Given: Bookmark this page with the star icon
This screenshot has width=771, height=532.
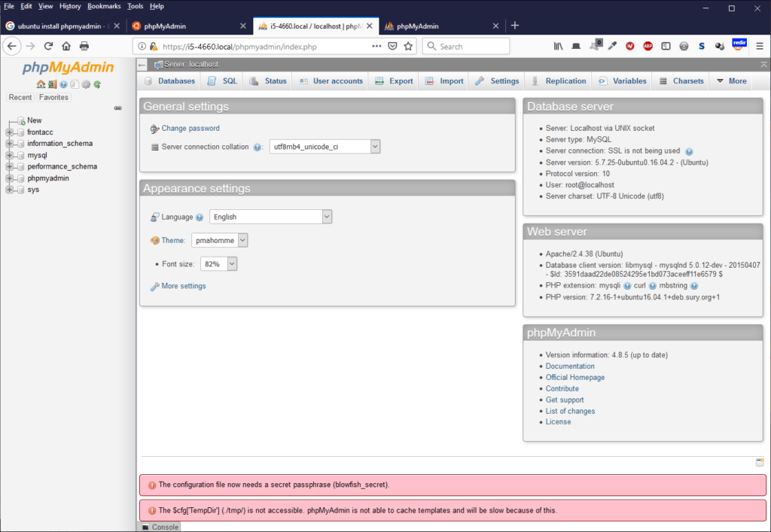Looking at the screenshot, I should (408, 46).
